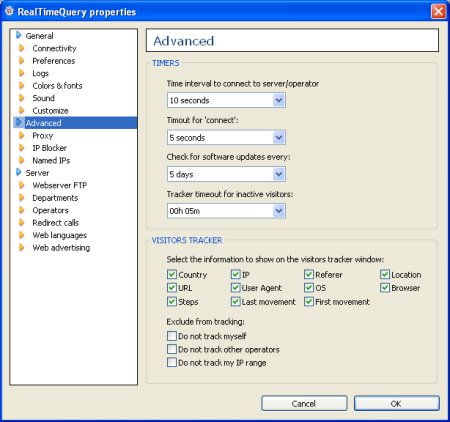Click the orange arrow icon beside Sound
The height and width of the screenshot is (422, 450).
22,98
